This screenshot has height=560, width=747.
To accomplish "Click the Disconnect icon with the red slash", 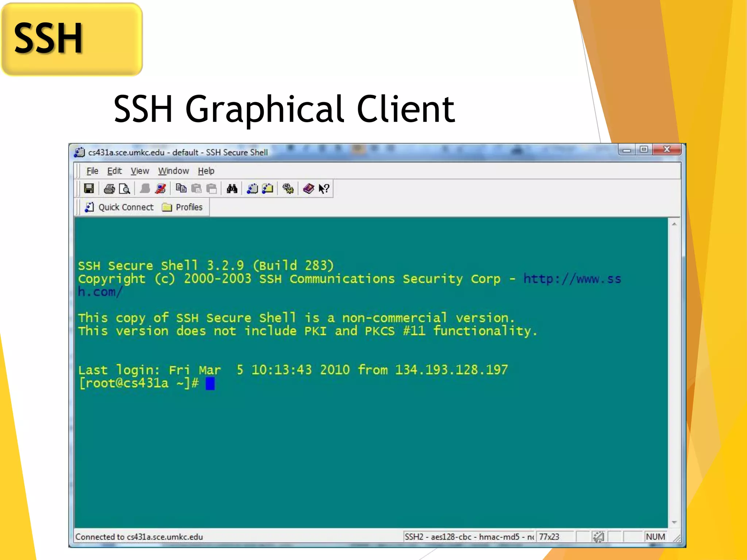I will (160, 188).
